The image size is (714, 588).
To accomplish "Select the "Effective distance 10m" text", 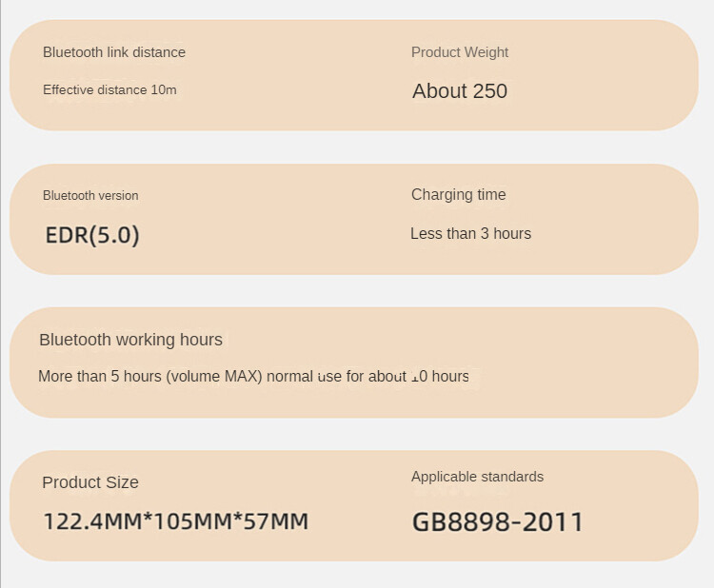I will [x=109, y=90].
